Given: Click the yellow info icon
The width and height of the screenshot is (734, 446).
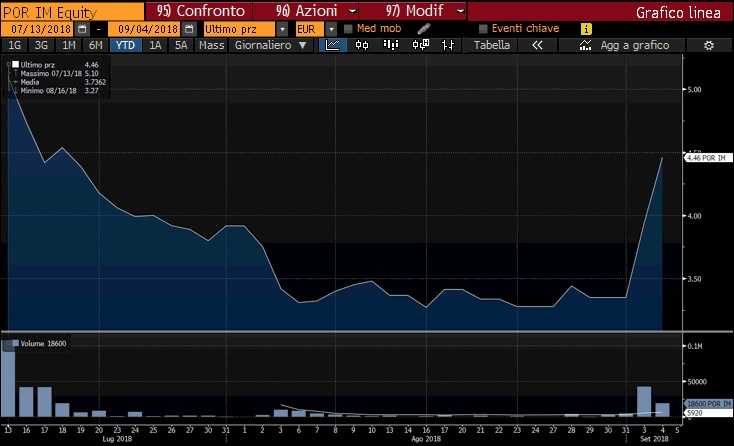Looking at the screenshot, I should 586,29.
